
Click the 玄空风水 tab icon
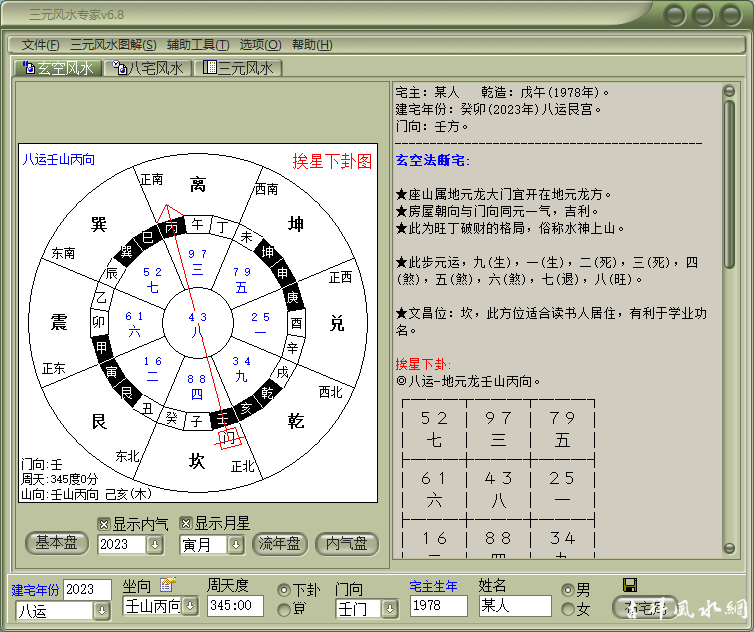pos(28,68)
